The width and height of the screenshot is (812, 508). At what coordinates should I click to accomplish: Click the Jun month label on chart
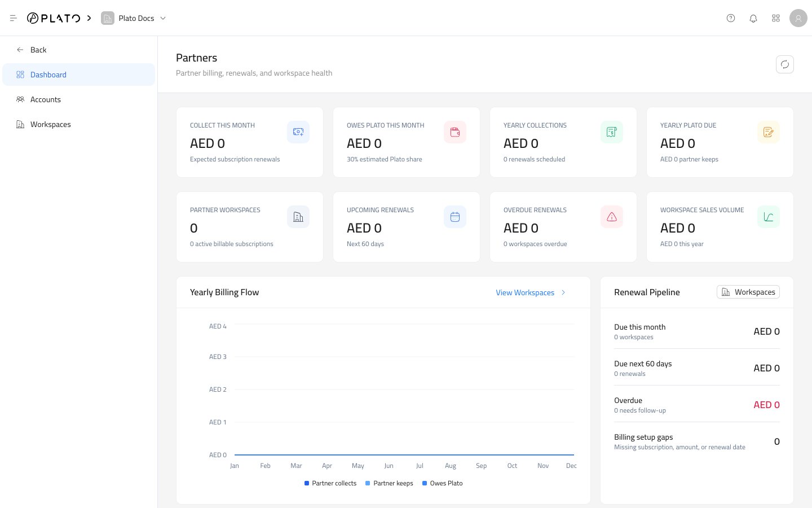click(x=389, y=466)
